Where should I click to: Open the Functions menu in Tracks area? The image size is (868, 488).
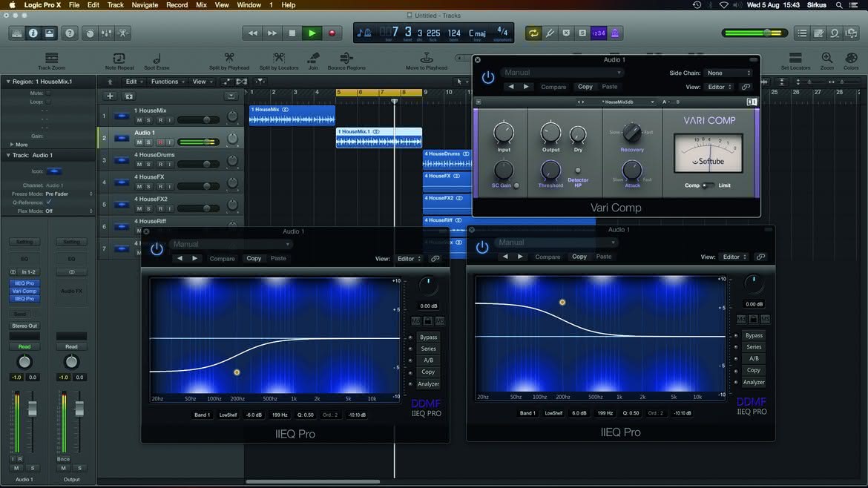[x=168, y=82]
